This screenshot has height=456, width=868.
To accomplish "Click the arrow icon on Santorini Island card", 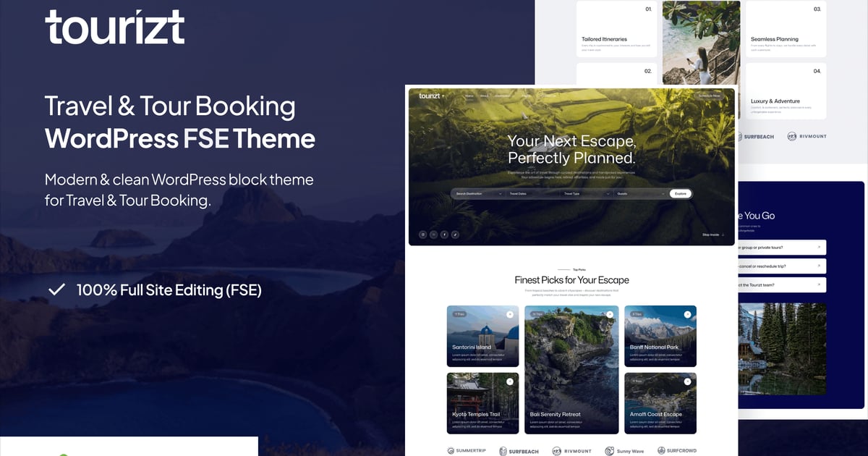I will click(x=510, y=314).
